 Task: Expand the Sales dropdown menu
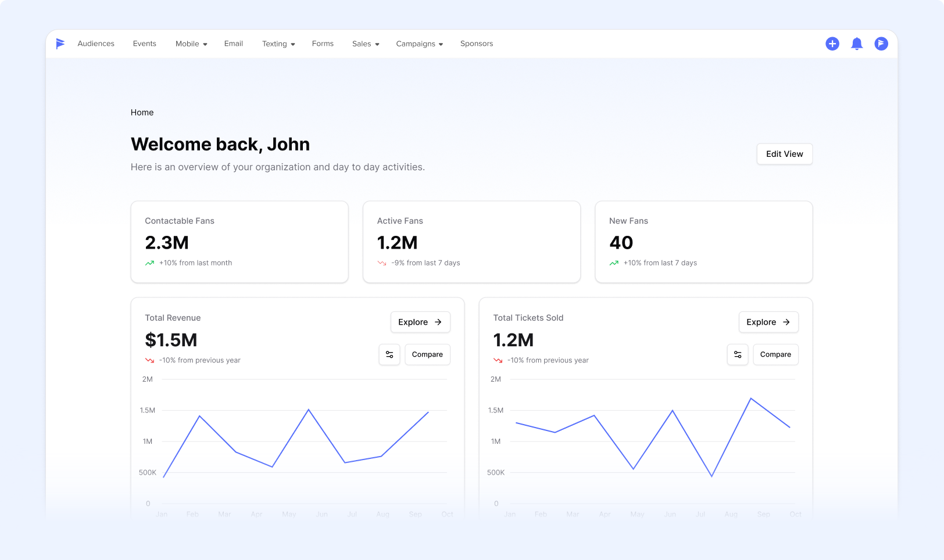click(x=366, y=44)
